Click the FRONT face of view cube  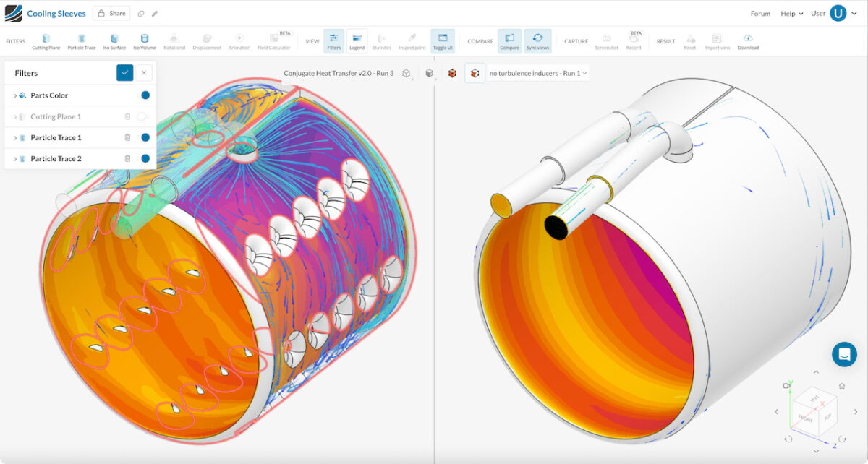coord(805,418)
